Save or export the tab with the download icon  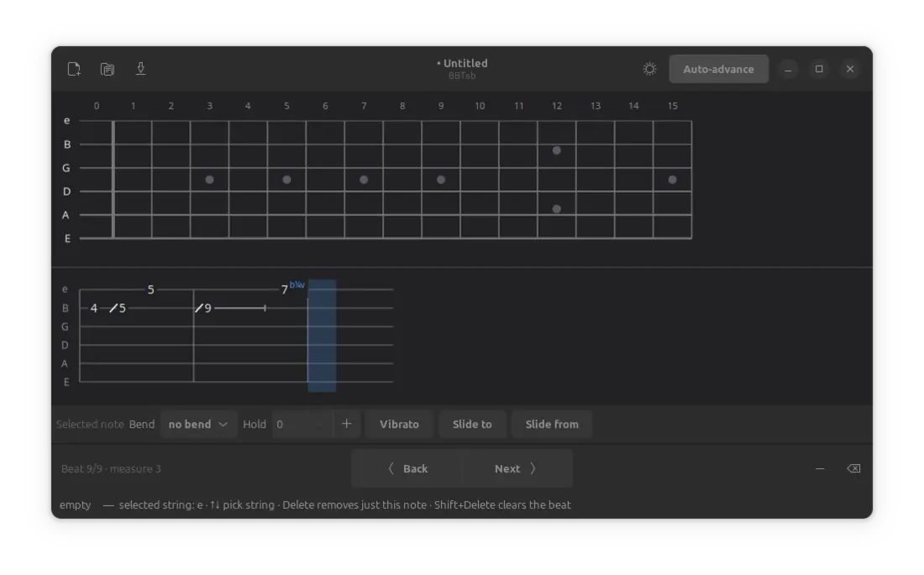(141, 69)
